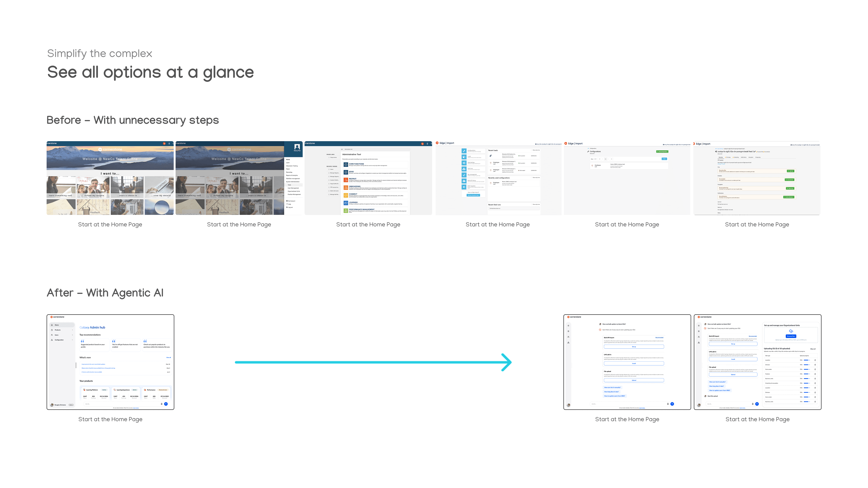This screenshot has width=868, height=488.
Task: Delete the Creativity & innovation upload row
Action: click(x=815, y=383)
